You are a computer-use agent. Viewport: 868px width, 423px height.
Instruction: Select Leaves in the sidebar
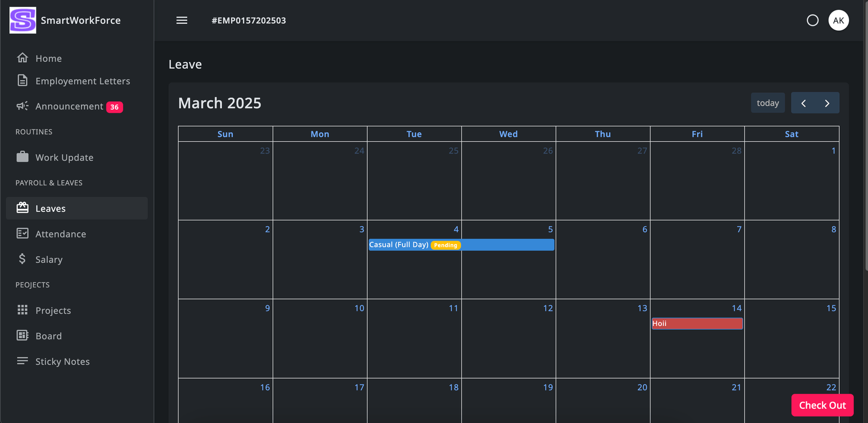50,209
